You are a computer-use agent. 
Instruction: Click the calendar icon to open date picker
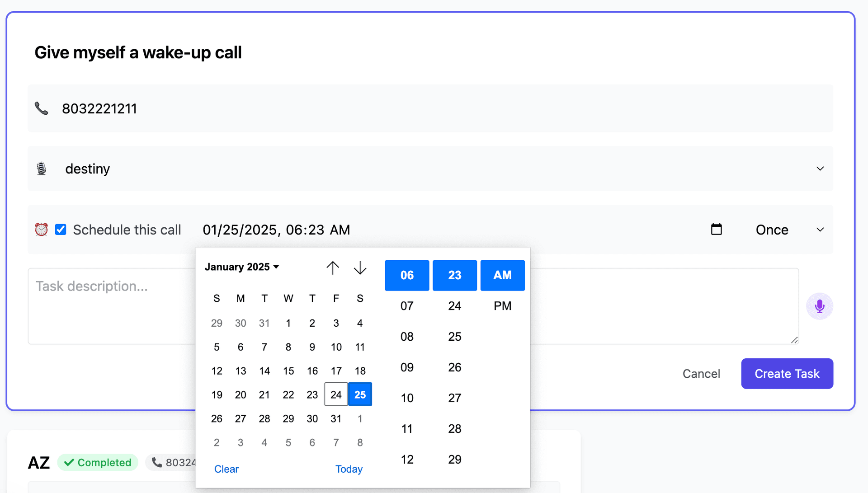click(715, 229)
